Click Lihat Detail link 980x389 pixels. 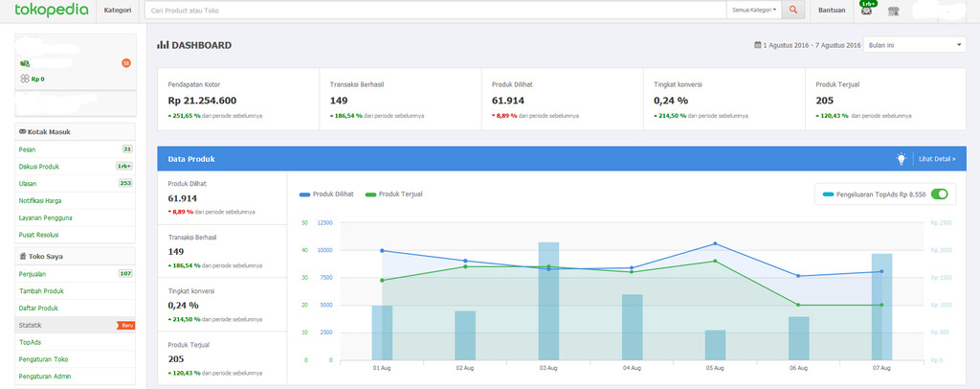(937, 159)
